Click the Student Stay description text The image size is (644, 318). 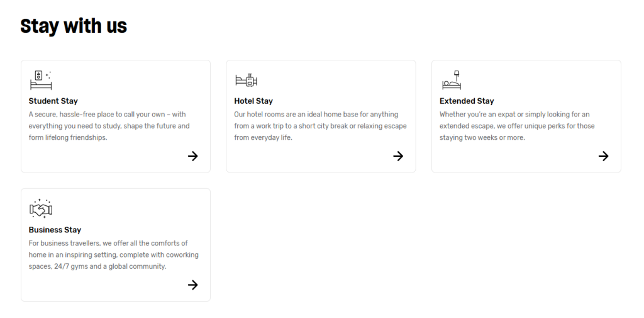pyautogui.click(x=109, y=126)
